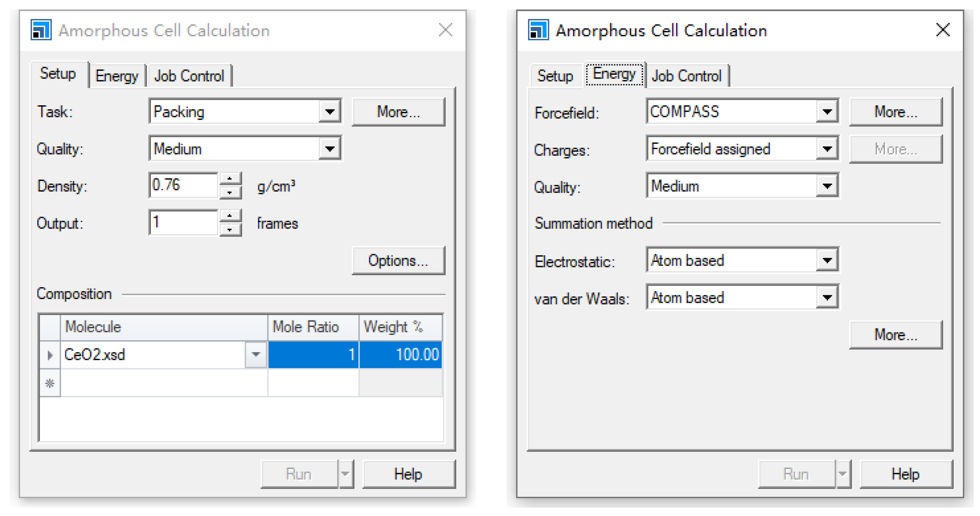Image resolution: width=980 pixels, height=516 pixels.
Task: Select the Mole Ratio cell for CeO2.xsd
Action: (x=313, y=354)
